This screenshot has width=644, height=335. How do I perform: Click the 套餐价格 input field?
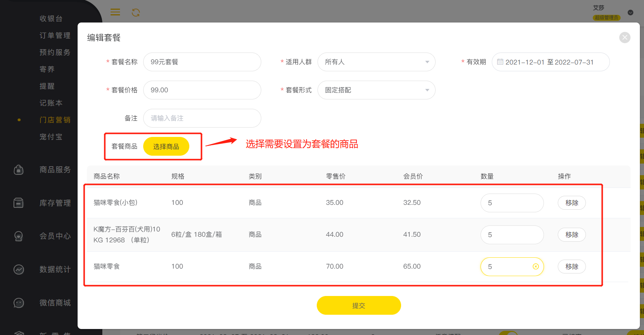coord(202,90)
